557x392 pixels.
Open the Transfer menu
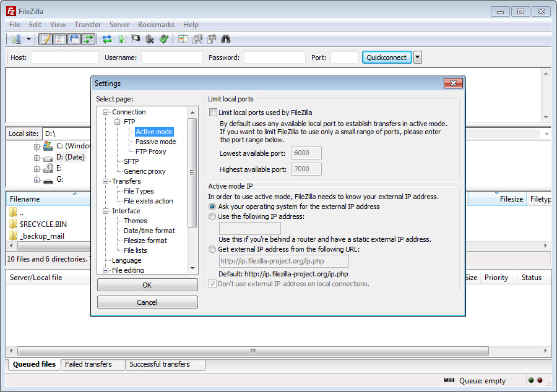87,25
